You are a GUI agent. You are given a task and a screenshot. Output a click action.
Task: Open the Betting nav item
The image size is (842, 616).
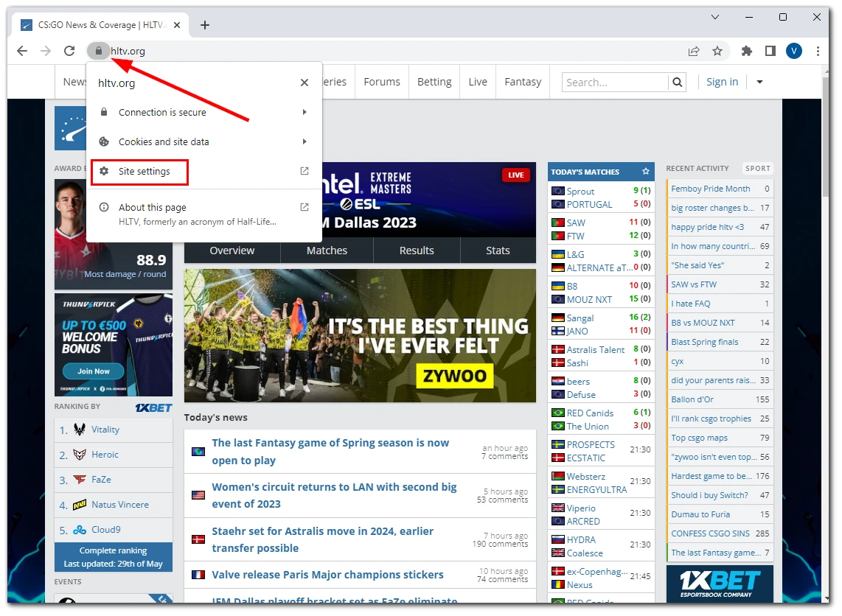434,82
